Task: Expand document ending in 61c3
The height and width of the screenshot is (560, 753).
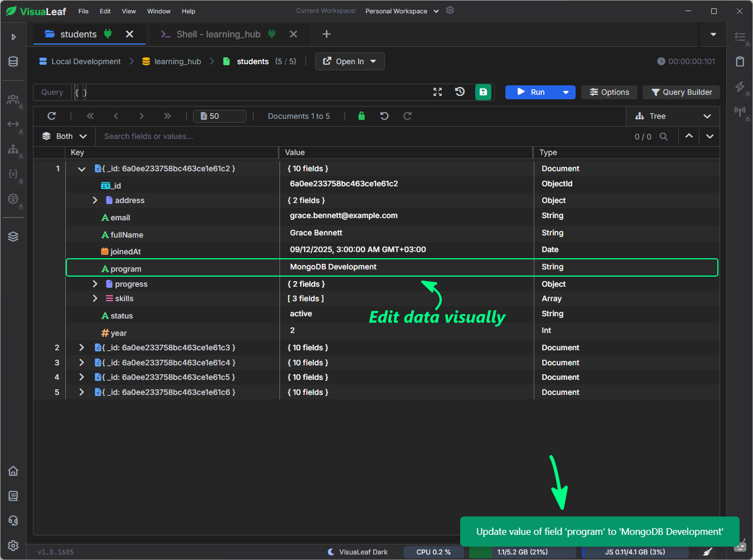Action: coord(81,347)
